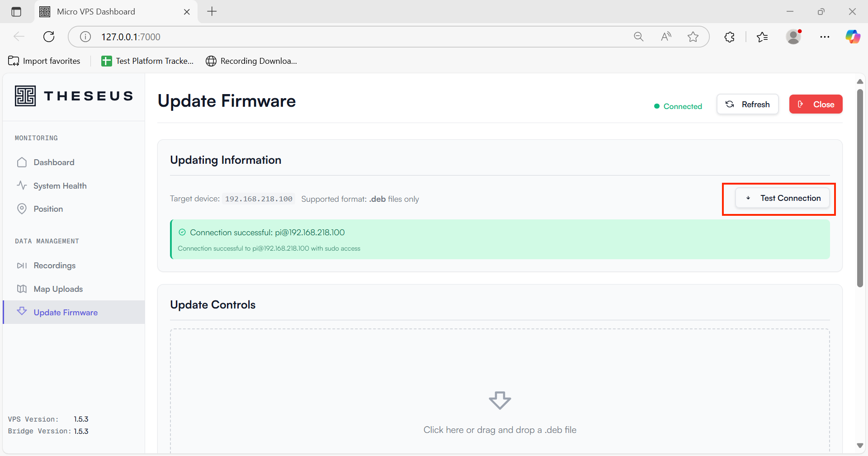
Task: Click the Position pin icon
Action: (22, 209)
